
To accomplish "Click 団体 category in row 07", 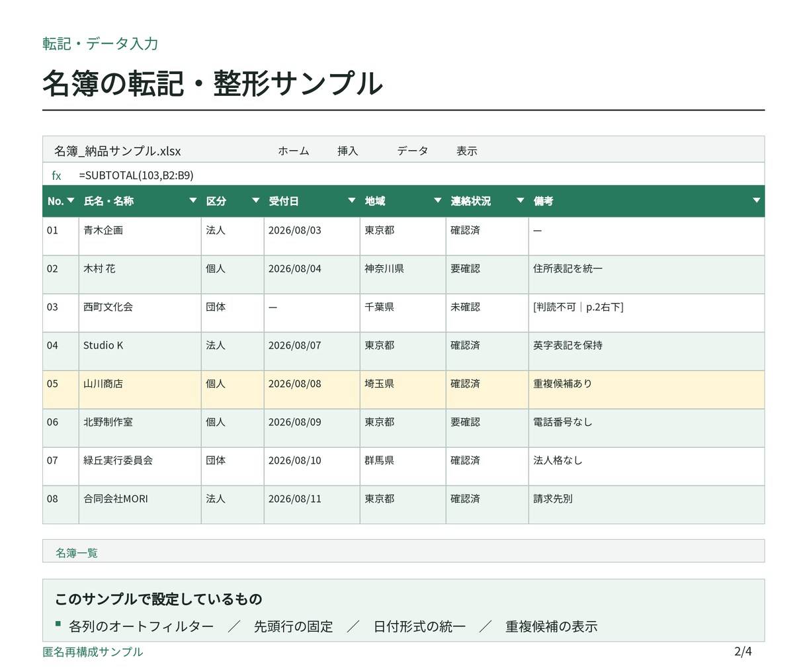I will [233, 466].
